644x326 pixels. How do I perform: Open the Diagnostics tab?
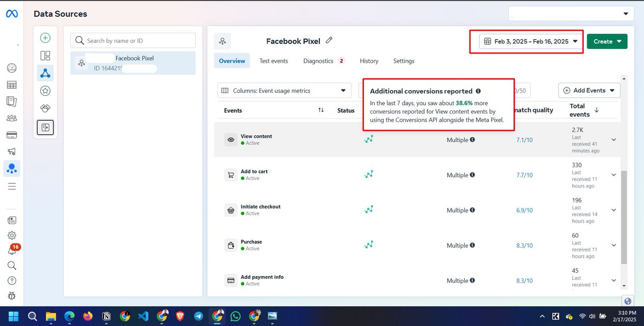(x=324, y=61)
